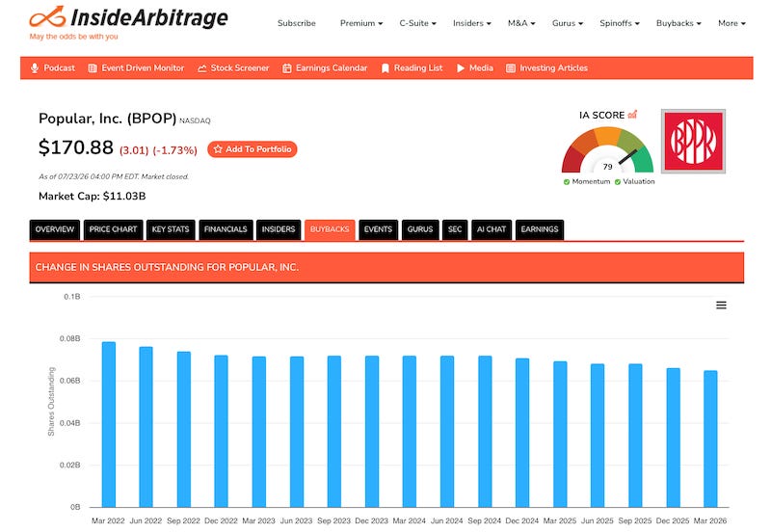Screen dimensions: 771x532
Task: Switch to the Insiders tab
Action: (279, 229)
